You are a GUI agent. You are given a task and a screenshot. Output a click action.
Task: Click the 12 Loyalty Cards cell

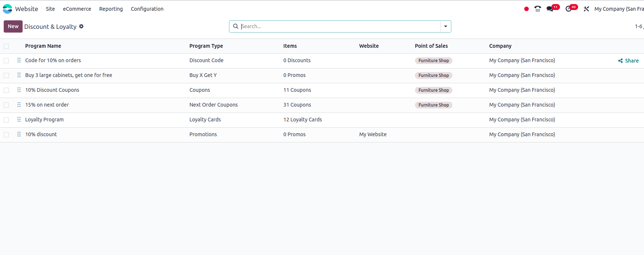303,120
